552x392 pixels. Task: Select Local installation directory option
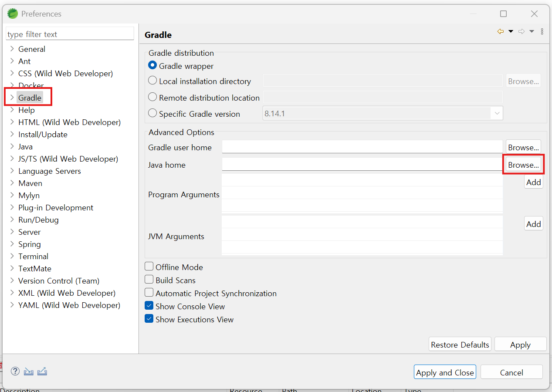pos(152,81)
